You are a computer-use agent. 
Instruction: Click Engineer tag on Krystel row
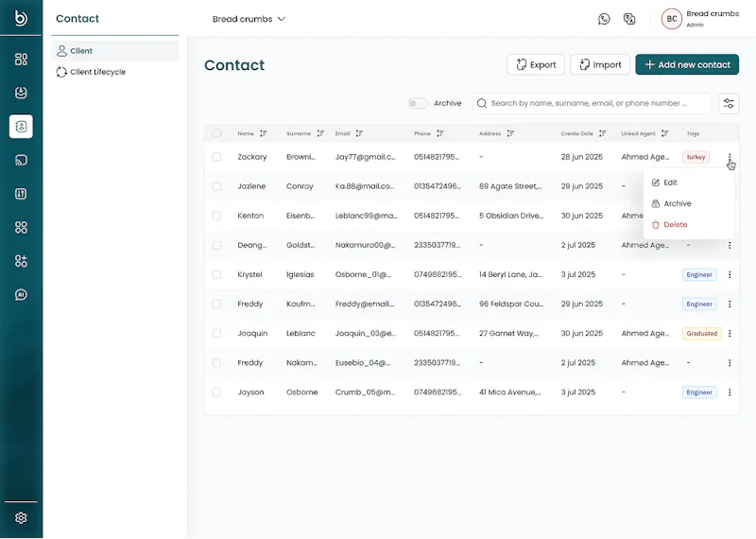tap(699, 274)
